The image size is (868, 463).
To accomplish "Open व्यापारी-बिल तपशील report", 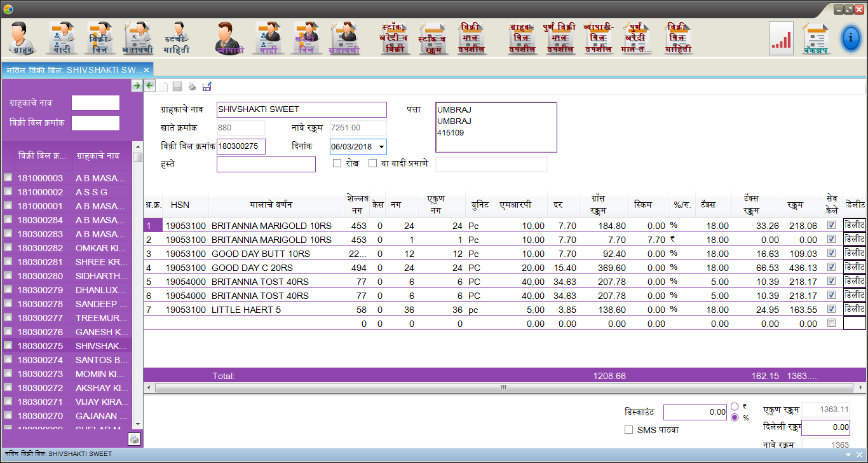I will pyautogui.click(x=599, y=38).
